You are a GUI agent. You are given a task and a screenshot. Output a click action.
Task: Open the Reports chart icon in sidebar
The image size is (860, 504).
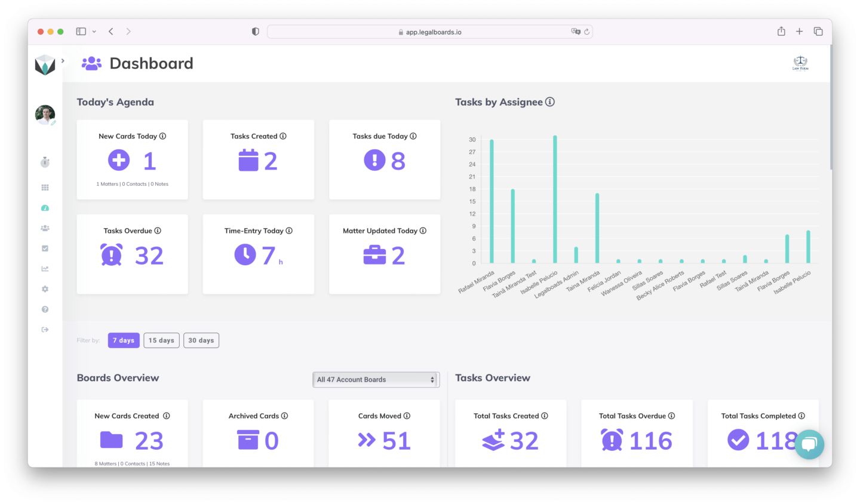[x=45, y=268]
